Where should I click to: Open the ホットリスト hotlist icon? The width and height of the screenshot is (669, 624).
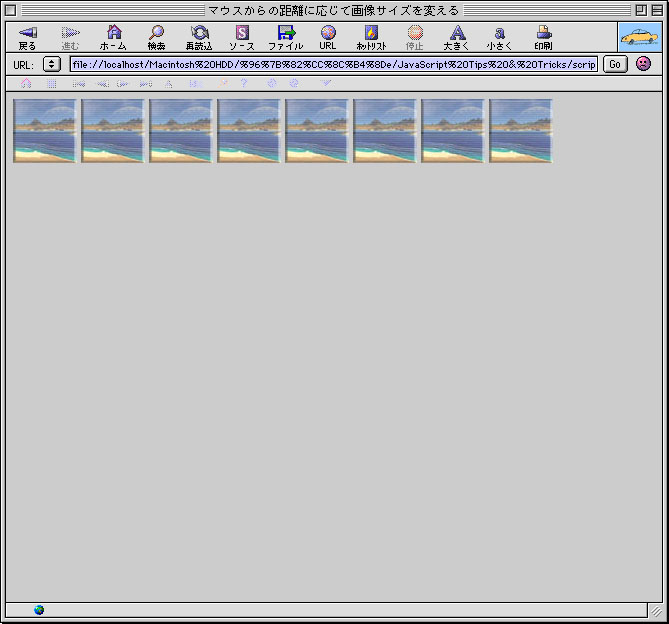click(x=371, y=38)
